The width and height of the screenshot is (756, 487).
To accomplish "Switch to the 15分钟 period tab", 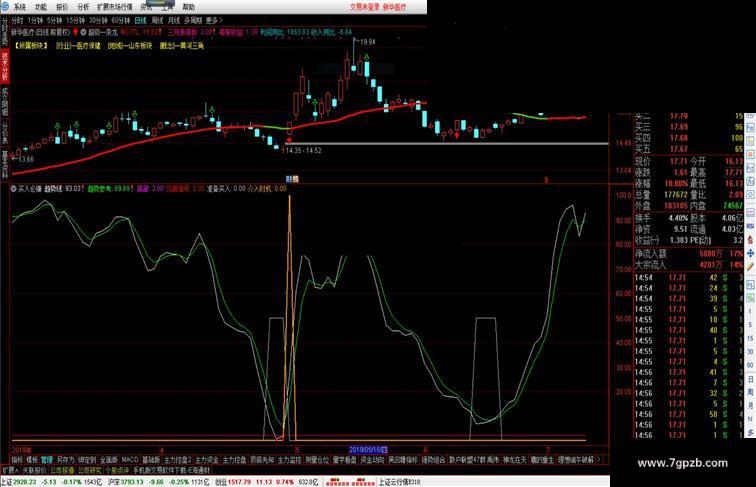I will pyautogui.click(x=76, y=20).
